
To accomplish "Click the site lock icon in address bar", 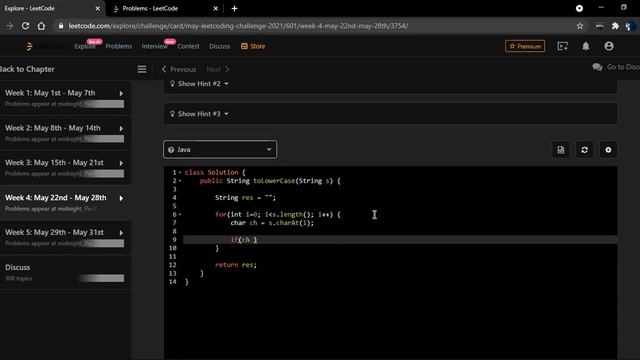I will click(61, 26).
